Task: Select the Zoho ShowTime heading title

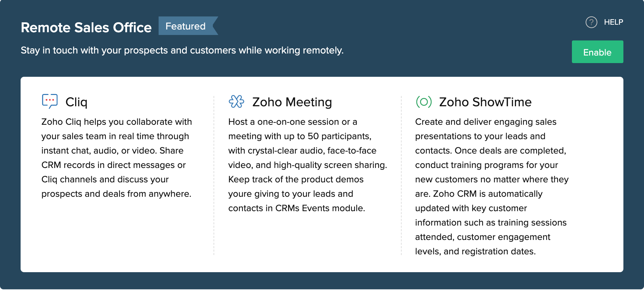Action: click(485, 102)
